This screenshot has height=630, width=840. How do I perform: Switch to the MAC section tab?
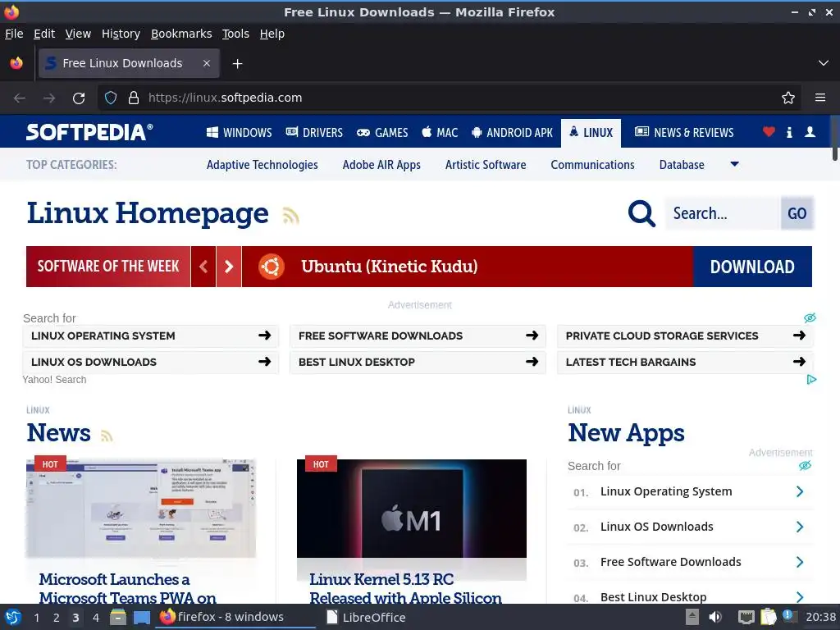tap(440, 132)
